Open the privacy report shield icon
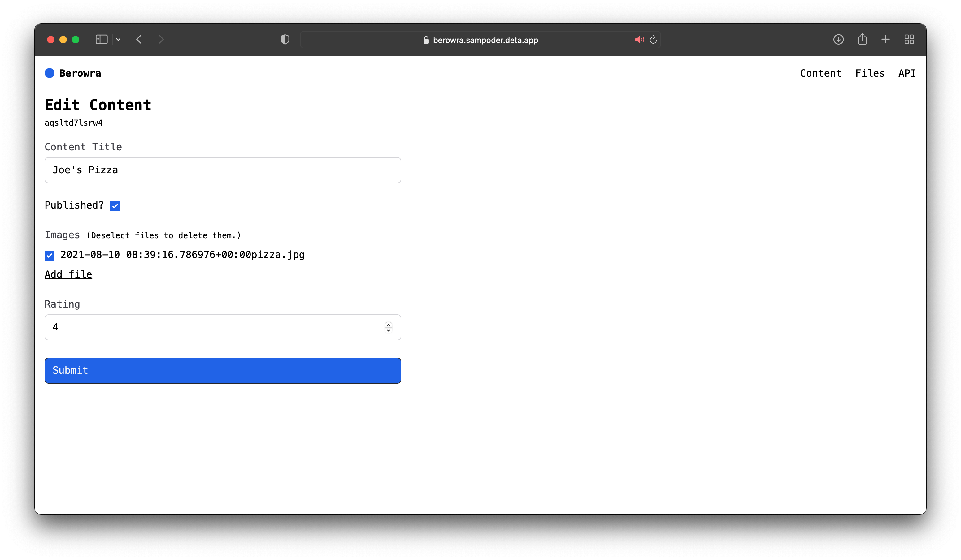The height and width of the screenshot is (560, 961). 285,40
